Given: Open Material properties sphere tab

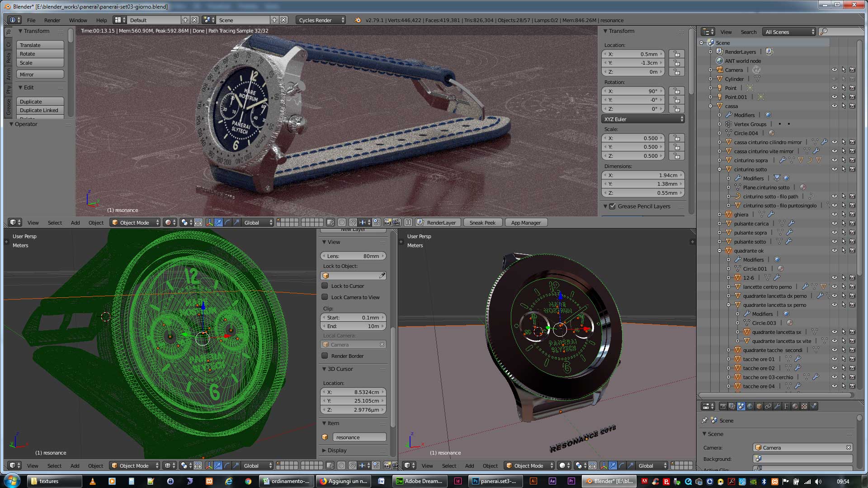Looking at the screenshot, I should (x=795, y=406).
